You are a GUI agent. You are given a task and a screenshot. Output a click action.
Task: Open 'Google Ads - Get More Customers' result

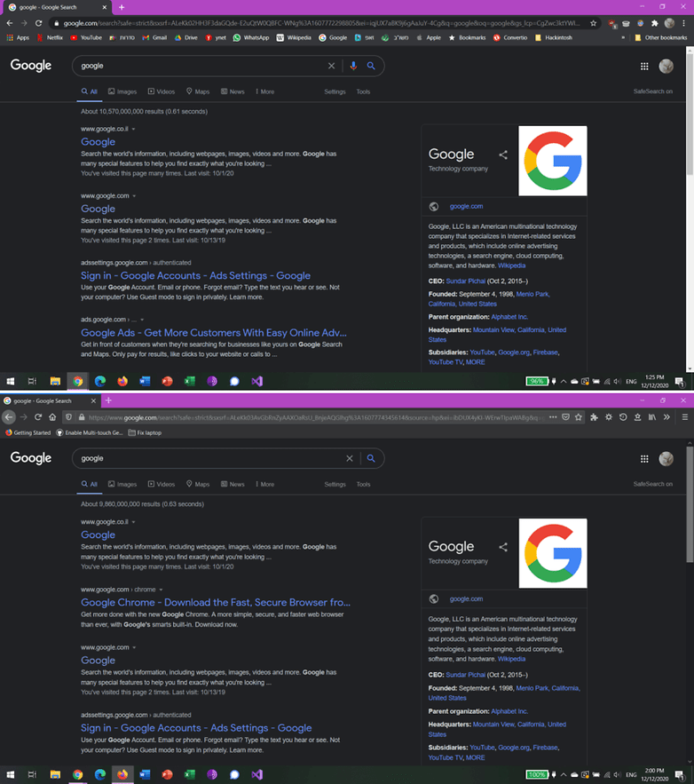coord(213,333)
